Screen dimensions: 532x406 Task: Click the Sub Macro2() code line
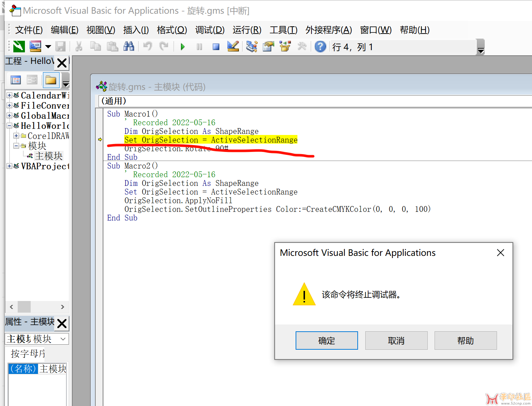tap(132, 166)
